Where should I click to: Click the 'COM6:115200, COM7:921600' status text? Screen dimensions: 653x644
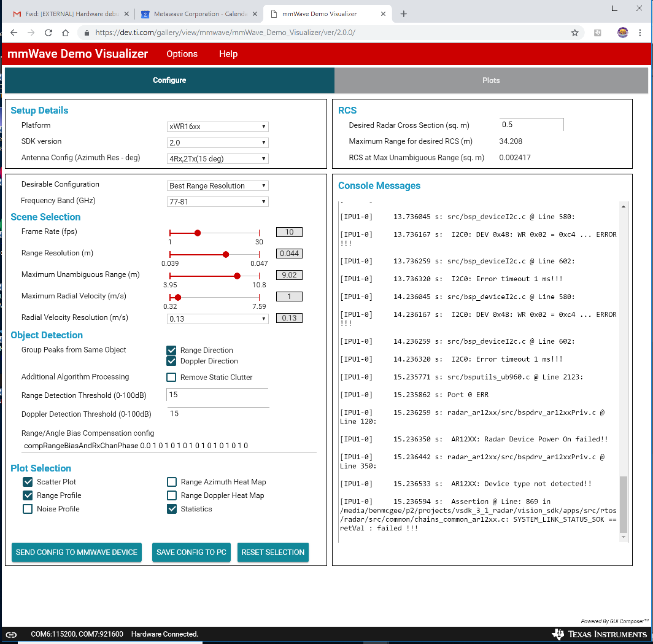[x=77, y=634]
